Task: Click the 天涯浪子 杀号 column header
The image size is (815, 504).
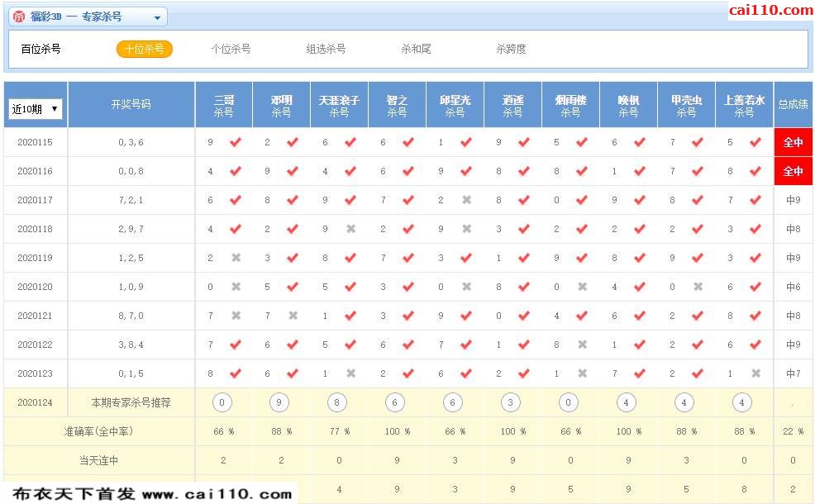Action: coord(339,106)
